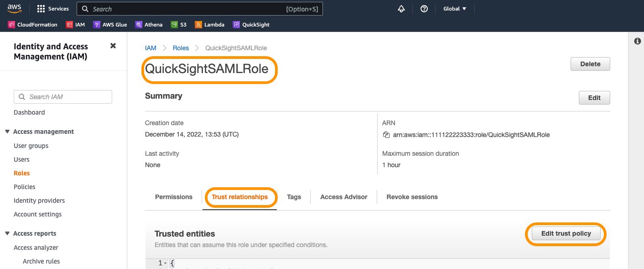Collapse JSON line 1 fold arrow
Viewport: 644px width, 269px height.
click(x=165, y=264)
